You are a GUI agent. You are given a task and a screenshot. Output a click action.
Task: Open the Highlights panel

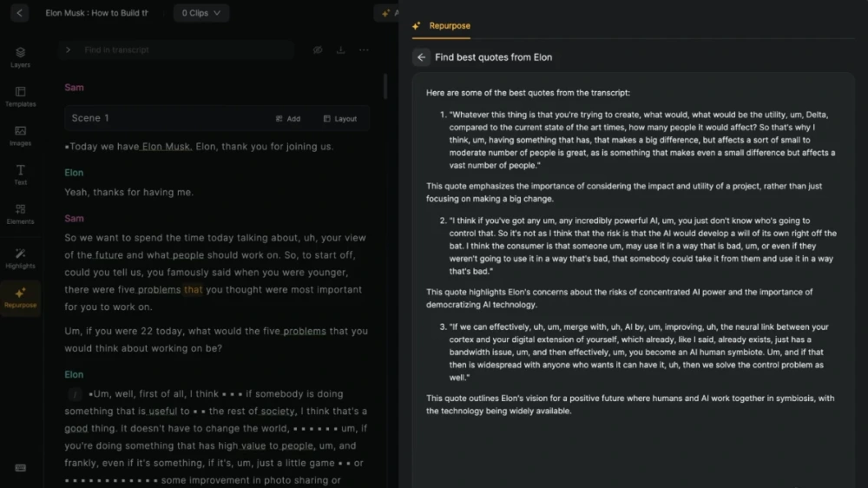coord(20,257)
